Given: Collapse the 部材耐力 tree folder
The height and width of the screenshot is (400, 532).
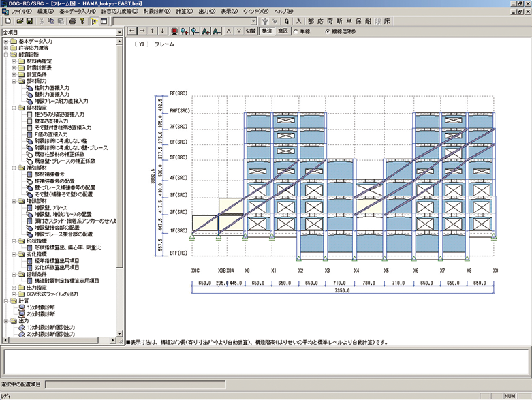Looking at the screenshot, I should (14, 81).
